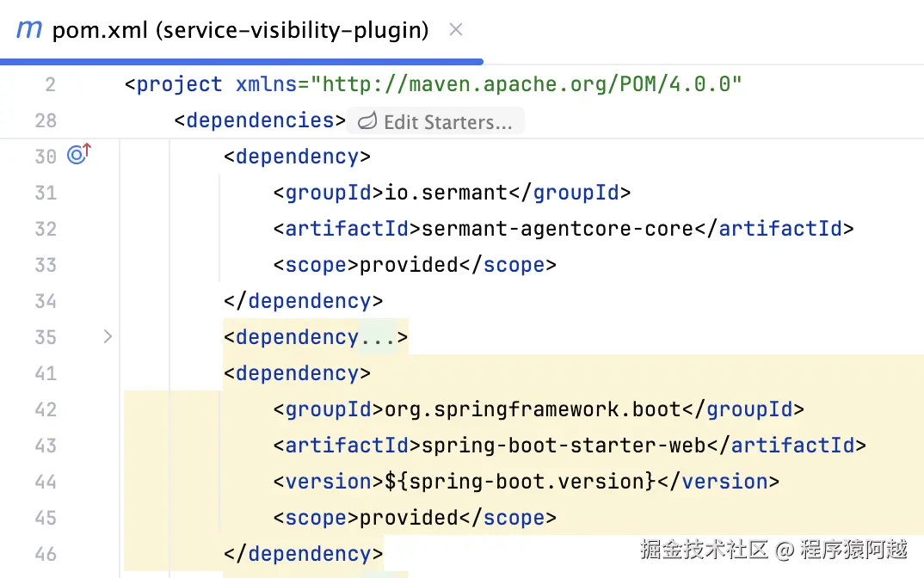Viewport: 924px width, 578px height.
Task: Click the closing </dependency> tag on line 46
Action: (x=303, y=554)
